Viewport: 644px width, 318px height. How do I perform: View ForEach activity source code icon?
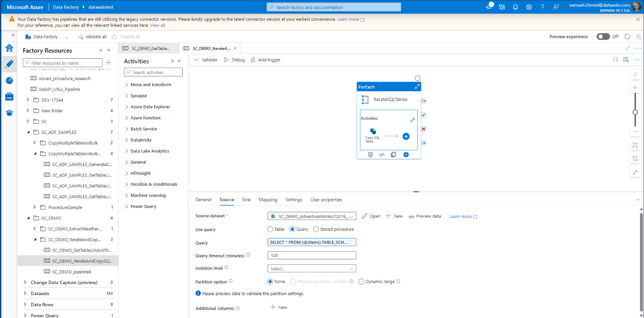coord(382,155)
